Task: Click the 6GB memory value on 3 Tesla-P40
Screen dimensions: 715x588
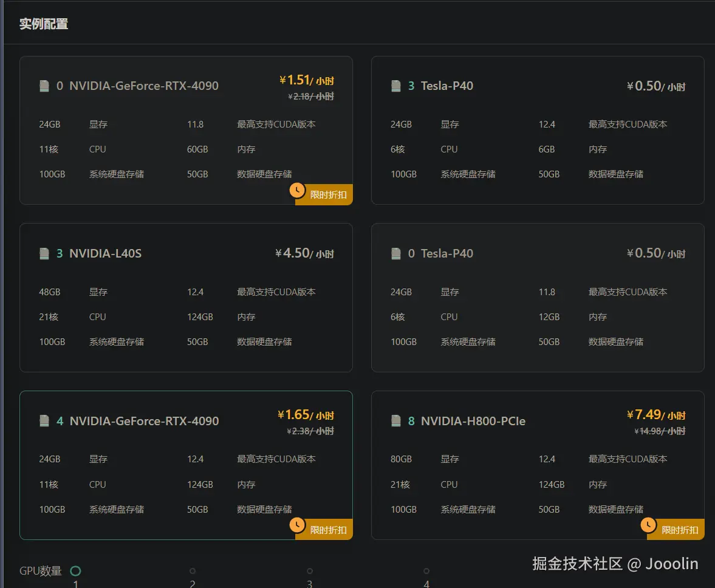Action: [546, 149]
